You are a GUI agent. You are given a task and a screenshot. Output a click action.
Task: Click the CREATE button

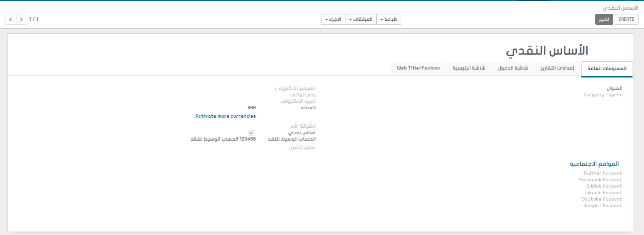click(626, 19)
